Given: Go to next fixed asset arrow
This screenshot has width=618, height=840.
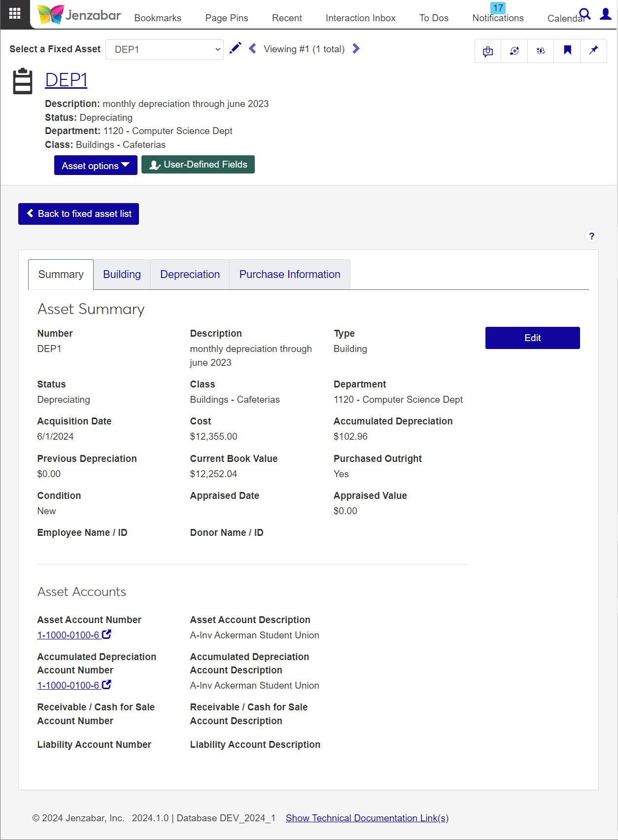Looking at the screenshot, I should pyautogui.click(x=356, y=48).
